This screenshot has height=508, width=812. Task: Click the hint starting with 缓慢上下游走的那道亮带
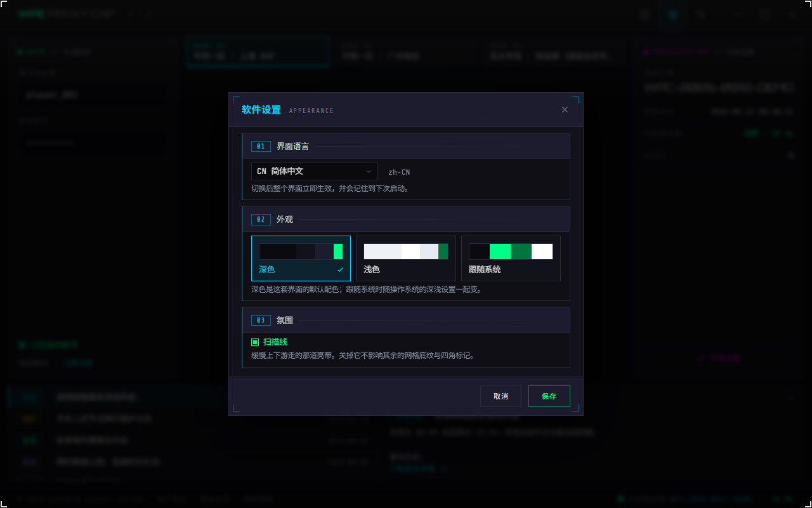tap(363, 356)
